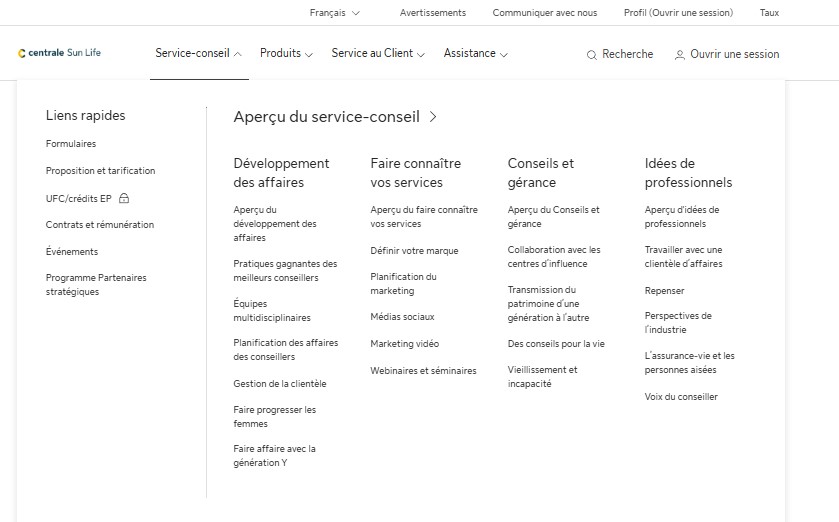Go to Proposition et tarification
This screenshot has width=839, height=522.
click(100, 171)
